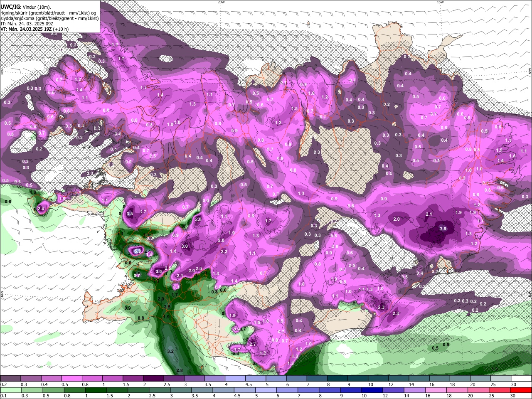532x399 pixels.
Task: Click the bright pink 0.5 swatch in upper legend
Action: pyautogui.click(x=71, y=379)
